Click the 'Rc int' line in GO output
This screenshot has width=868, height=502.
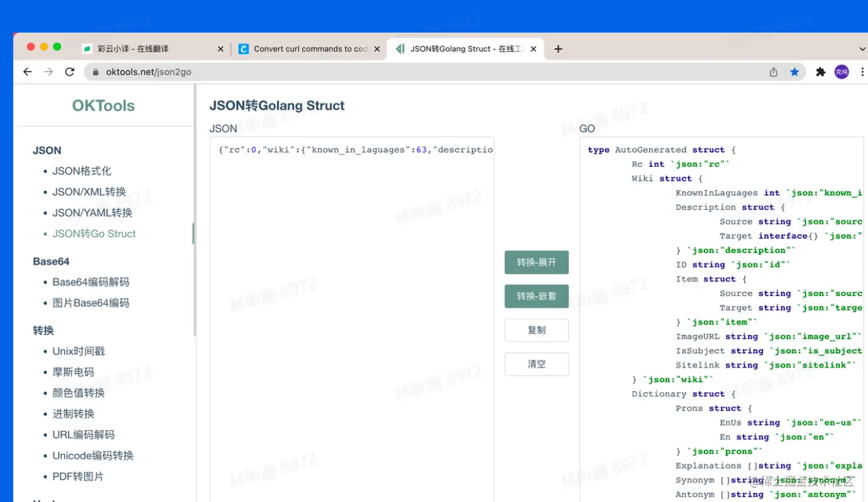681,164
